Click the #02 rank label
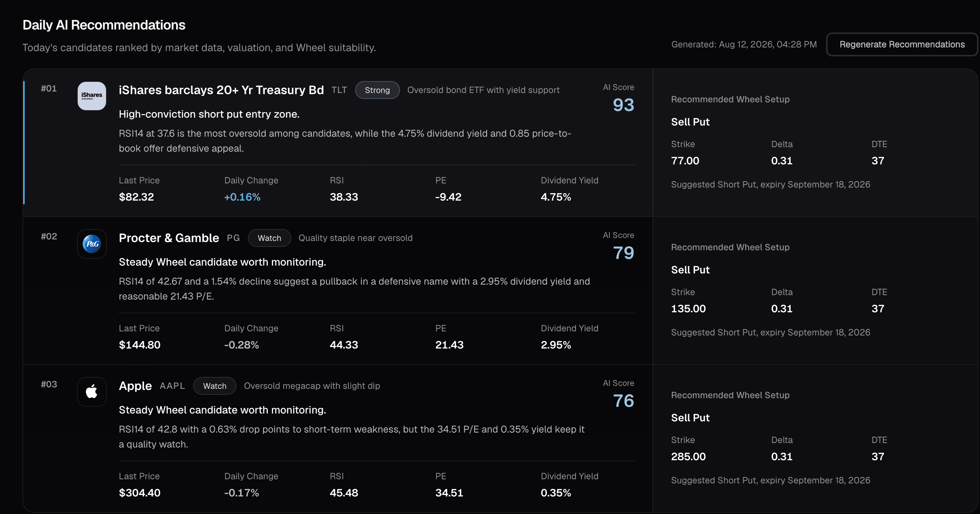The height and width of the screenshot is (514, 980). click(49, 237)
